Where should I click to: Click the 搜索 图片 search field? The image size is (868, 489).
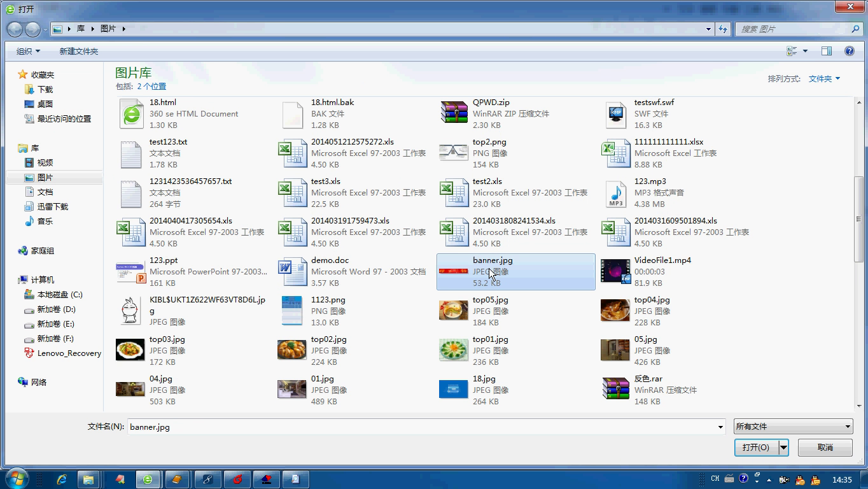792,29
